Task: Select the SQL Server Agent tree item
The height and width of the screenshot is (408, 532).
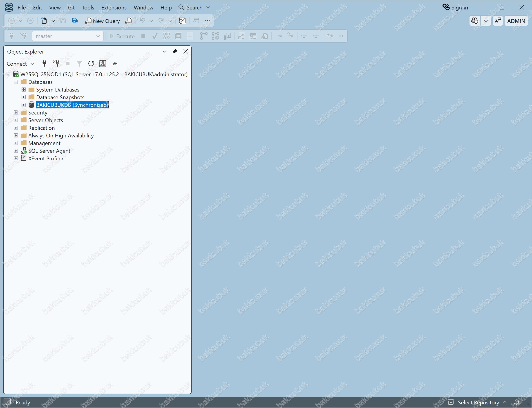Action: pos(49,151)
